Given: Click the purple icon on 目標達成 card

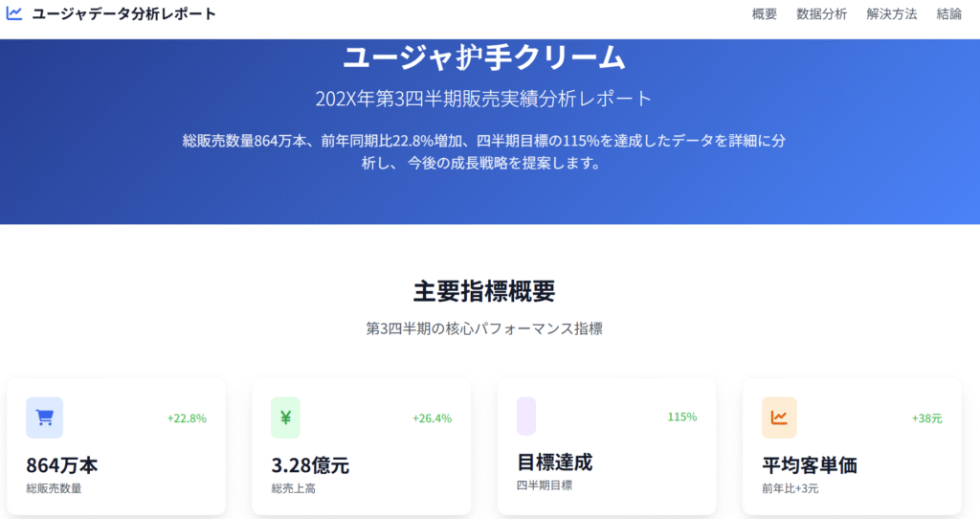Looking at the screenshot, I should [525, 417].
